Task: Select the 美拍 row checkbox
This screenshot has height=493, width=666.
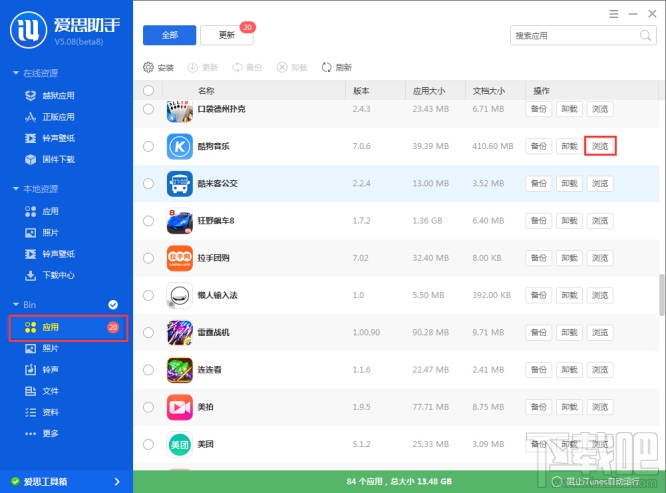Action: point(148,407)
